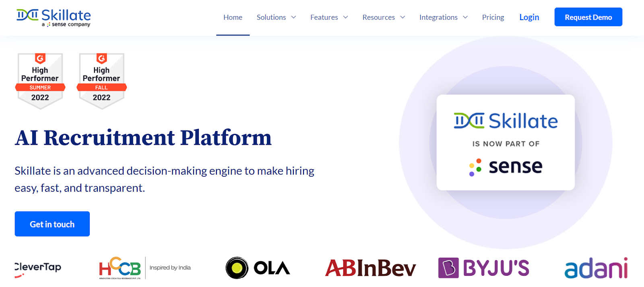Click the sense logo in the announcement card
Screen dimensions: 644x287
point(506,167)
